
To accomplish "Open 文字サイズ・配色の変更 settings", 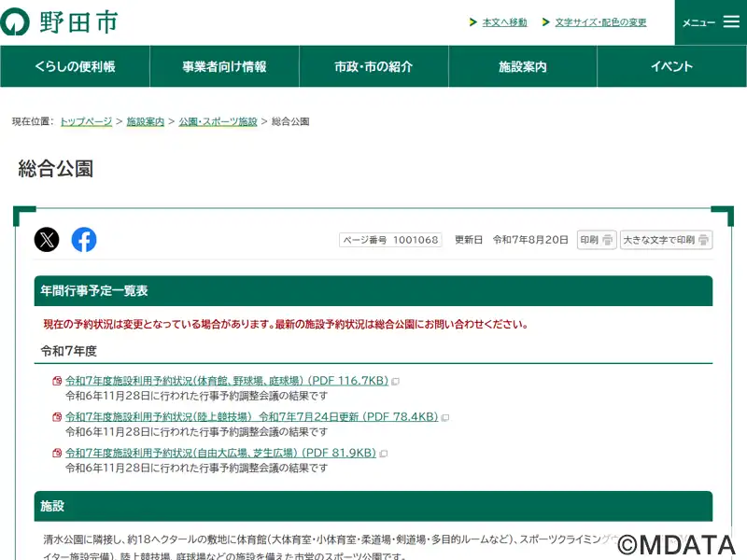I will click(x=600, y=22).
